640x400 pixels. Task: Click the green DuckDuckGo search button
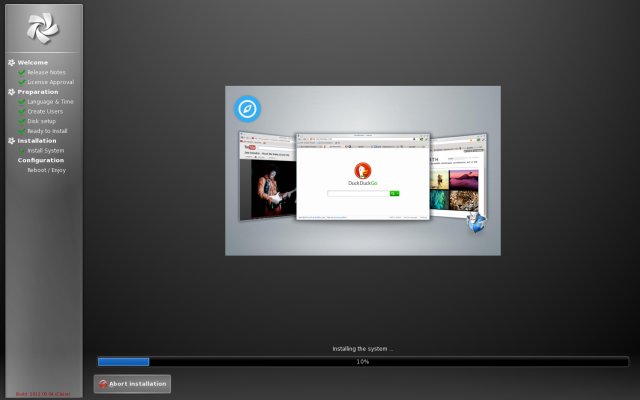pyautogui.click(x=394, y=193)
